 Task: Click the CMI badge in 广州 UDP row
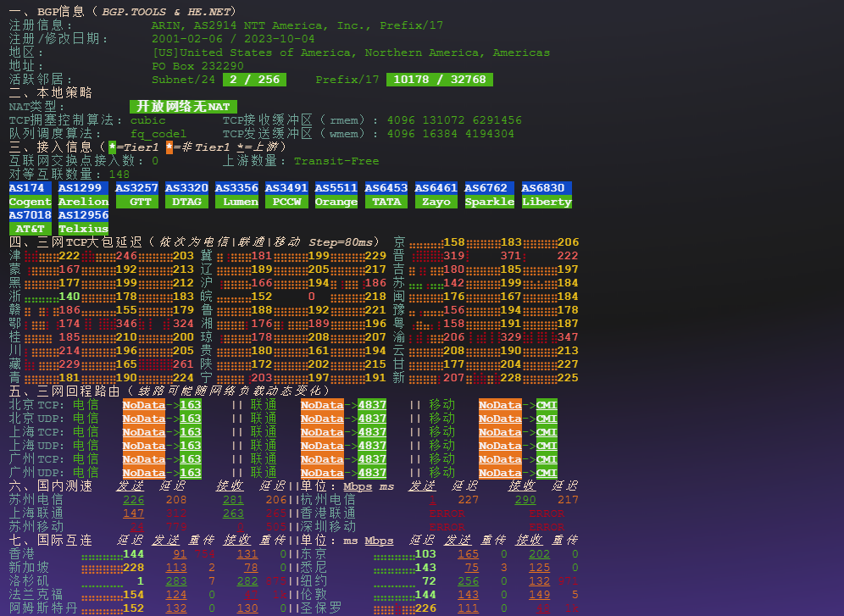pos(547,473)
